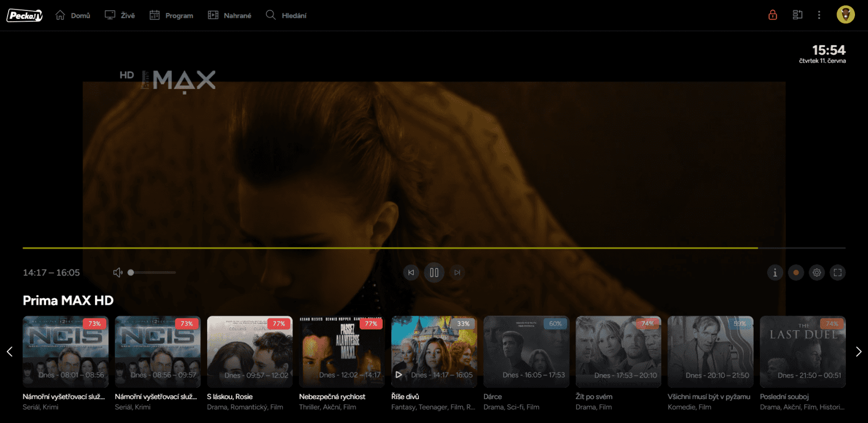Skip to next programme
The width and height of the screenshot is (868, 423).
tap(457, 272)
